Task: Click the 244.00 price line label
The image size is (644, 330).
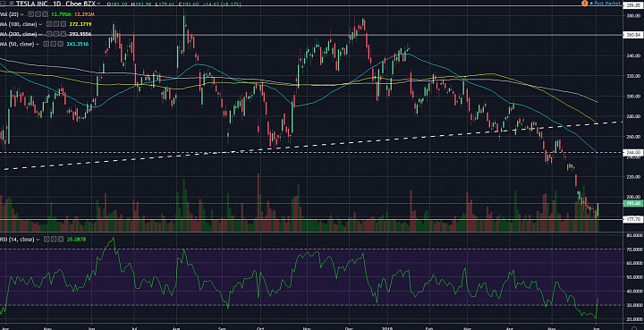Action: [x=633, y=152]
